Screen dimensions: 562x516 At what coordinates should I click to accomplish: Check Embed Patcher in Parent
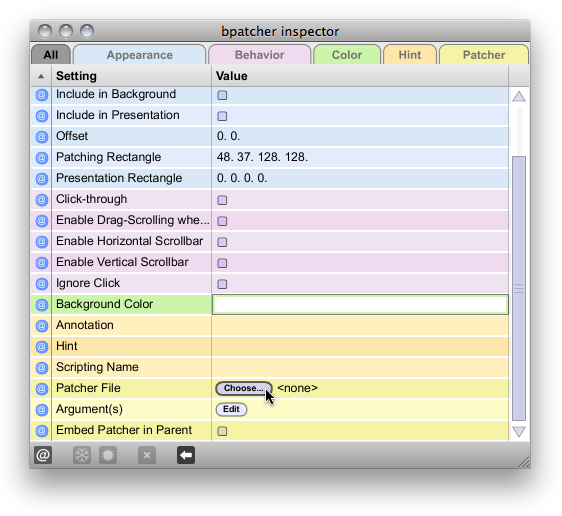point(222,431)
